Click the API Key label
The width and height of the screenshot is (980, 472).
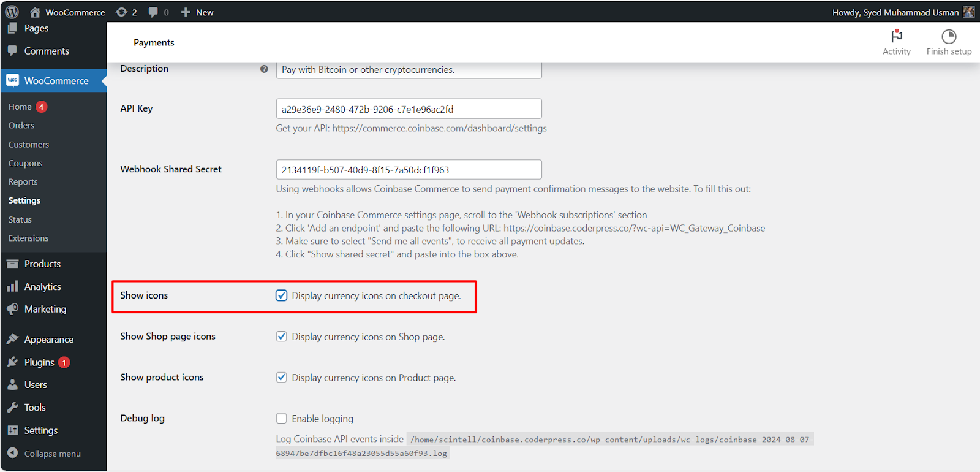click(x=136, y=108)
